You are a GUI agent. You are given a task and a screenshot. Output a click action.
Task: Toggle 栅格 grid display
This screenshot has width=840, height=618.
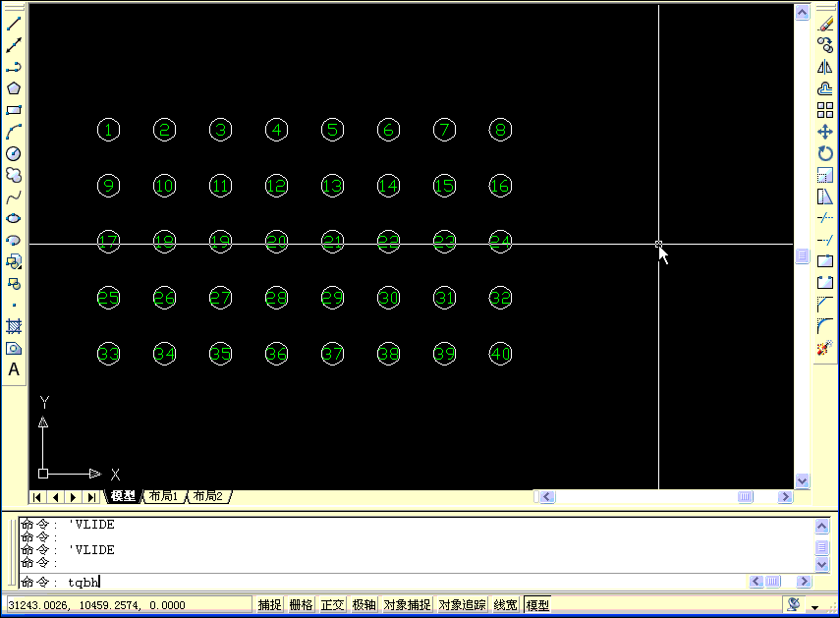tap(301, 605)
